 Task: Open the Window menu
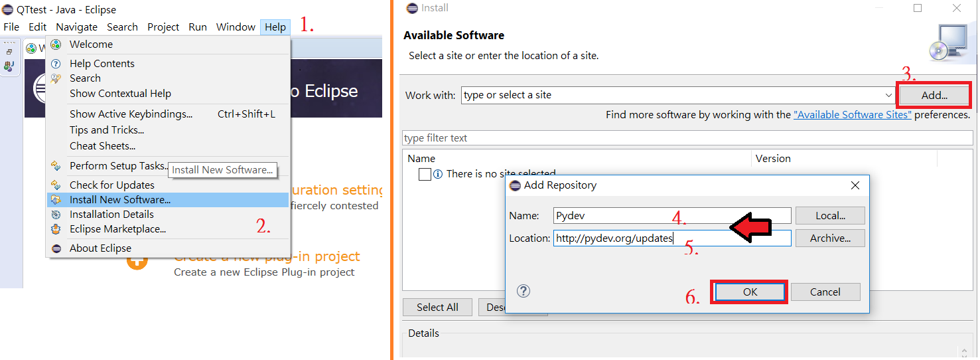[236, 27]
